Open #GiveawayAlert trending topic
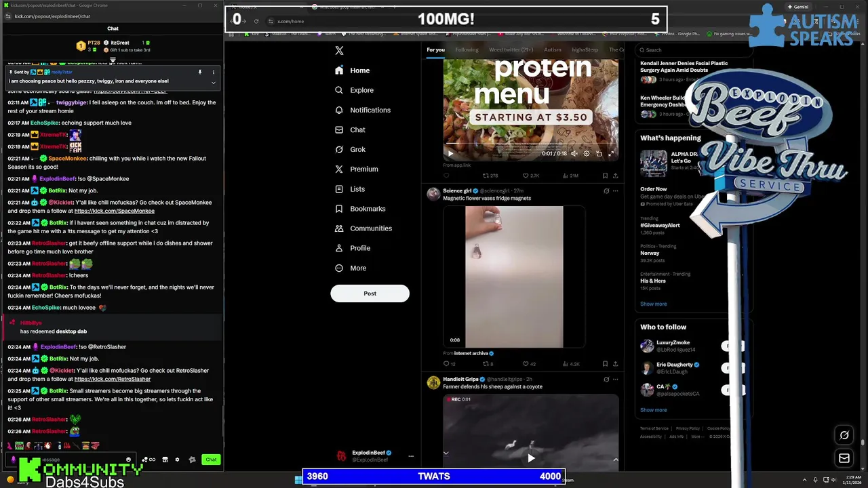 pos(660,225)
